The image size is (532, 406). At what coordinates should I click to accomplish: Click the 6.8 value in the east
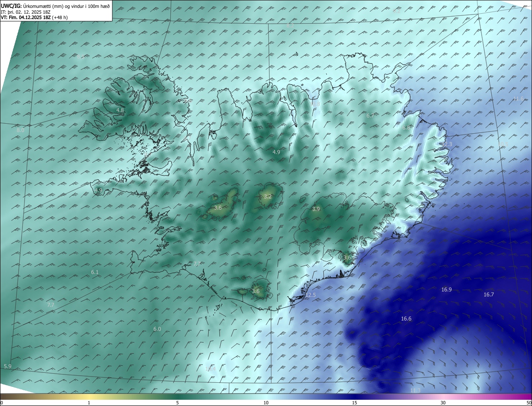tap(406, 128)
